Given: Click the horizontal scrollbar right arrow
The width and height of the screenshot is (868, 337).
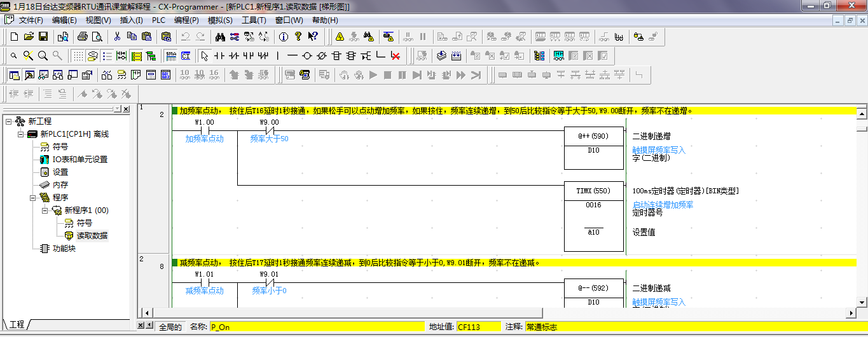Looking at the screenshot, I should tap(852, 313).
